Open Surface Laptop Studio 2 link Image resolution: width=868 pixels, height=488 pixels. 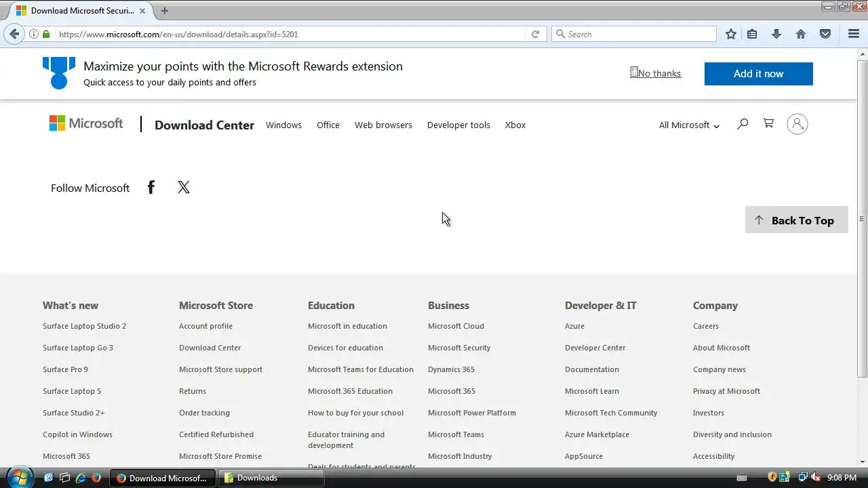(x=84, y=326)
